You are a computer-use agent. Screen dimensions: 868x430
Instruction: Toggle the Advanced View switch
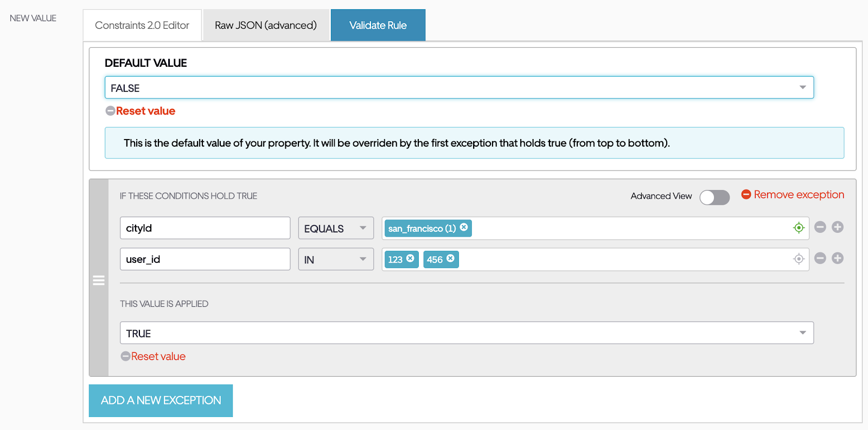tap(714, 197)
